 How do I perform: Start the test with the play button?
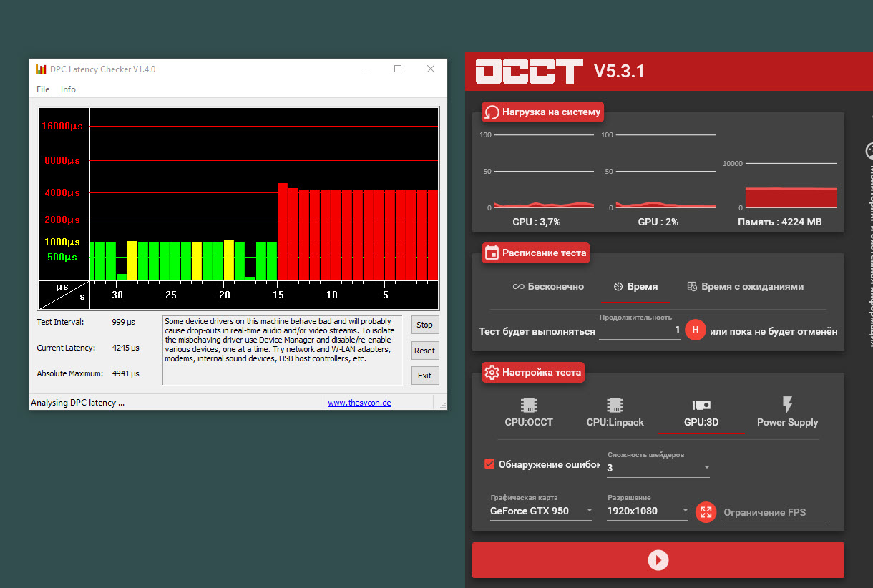[x=658, y=560]
